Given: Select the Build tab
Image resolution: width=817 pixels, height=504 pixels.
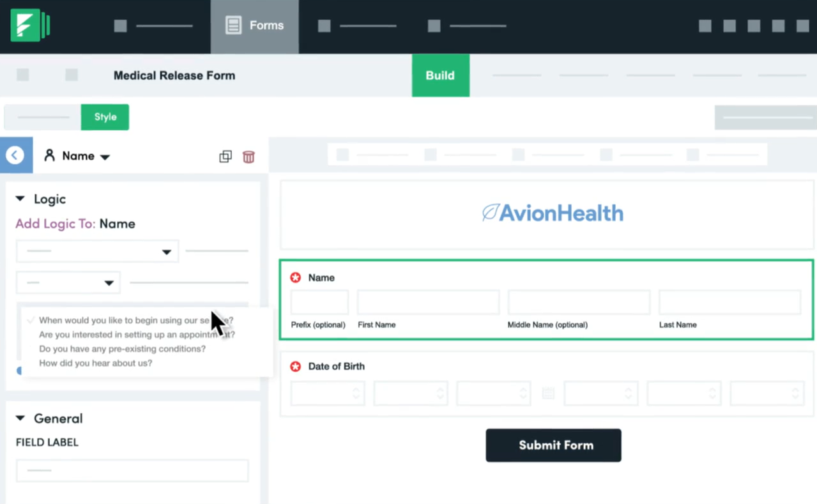Looking at the screenshot, I should 439,75.
